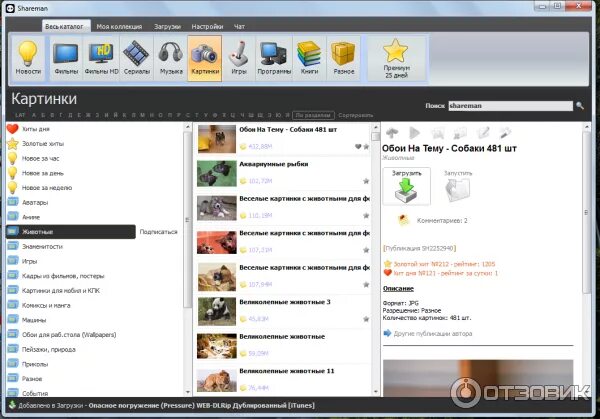Click status bar download notification

pyautogui.click(x=161, y=405)
